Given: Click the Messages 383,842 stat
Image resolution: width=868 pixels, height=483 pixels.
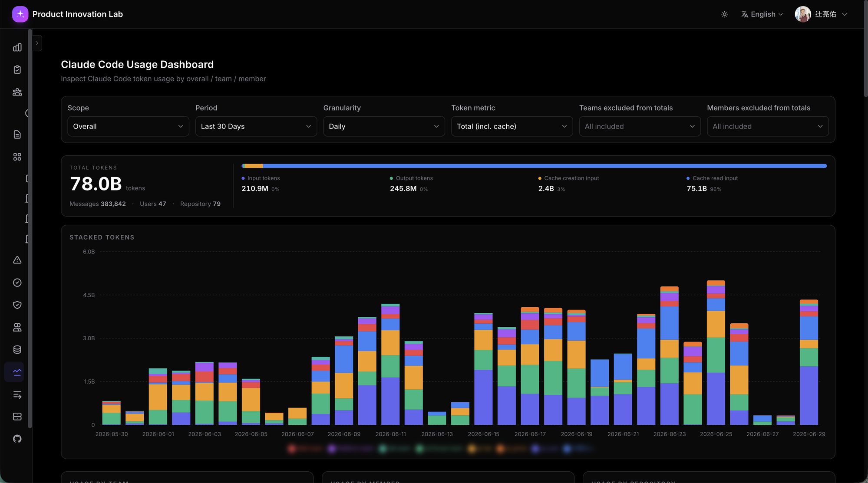Looking at the screenshot, I should 98,204.
